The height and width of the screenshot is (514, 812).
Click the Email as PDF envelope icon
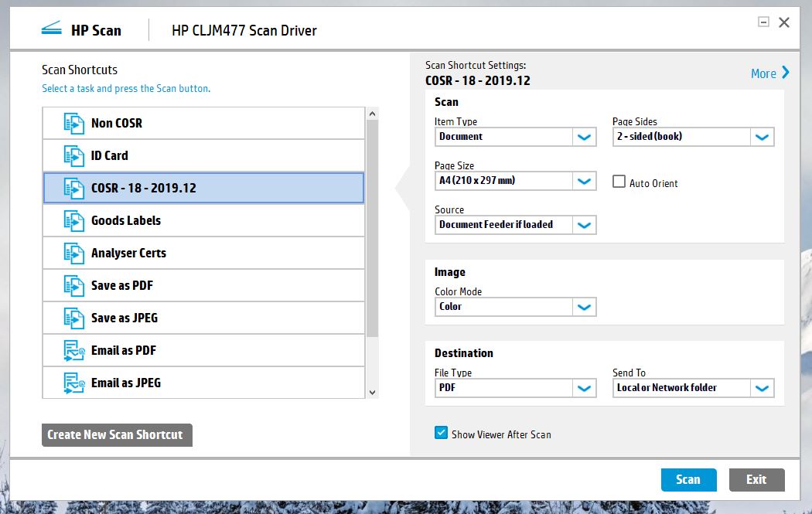[74, 351]
